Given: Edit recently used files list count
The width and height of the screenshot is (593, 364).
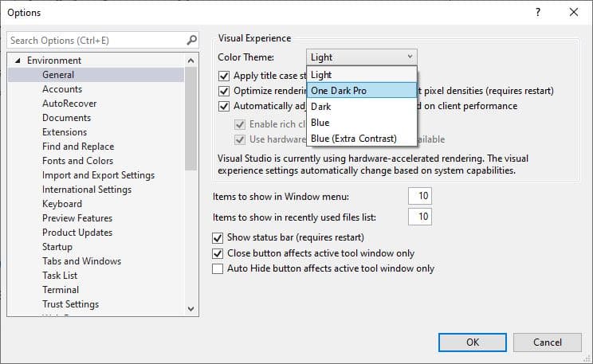Looking at the screenshot, I should (x=420, y=217).
